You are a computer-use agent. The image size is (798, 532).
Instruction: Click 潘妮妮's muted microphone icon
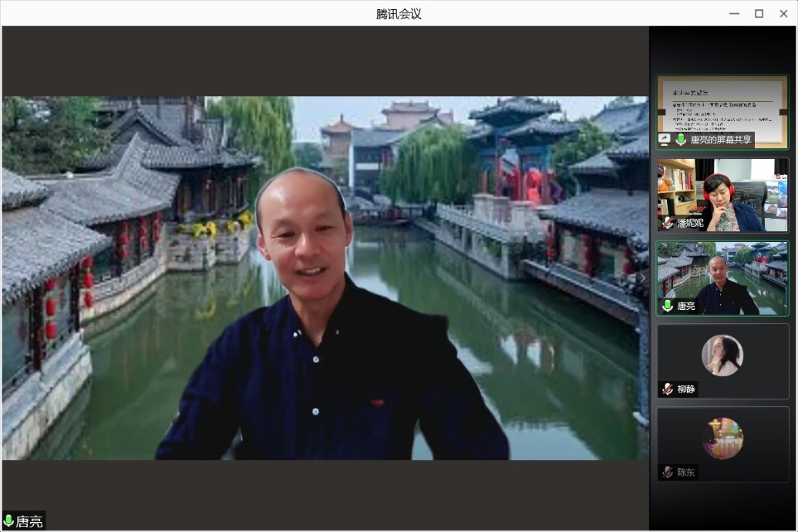[668, 223]
